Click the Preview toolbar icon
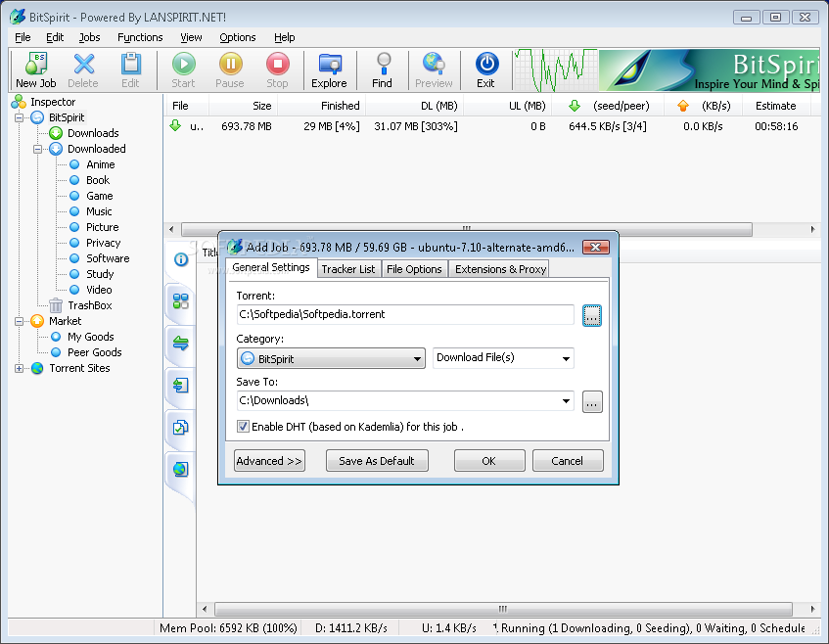Image resolution: width=829 pixels, height=644 pixels. coord(434,70)
